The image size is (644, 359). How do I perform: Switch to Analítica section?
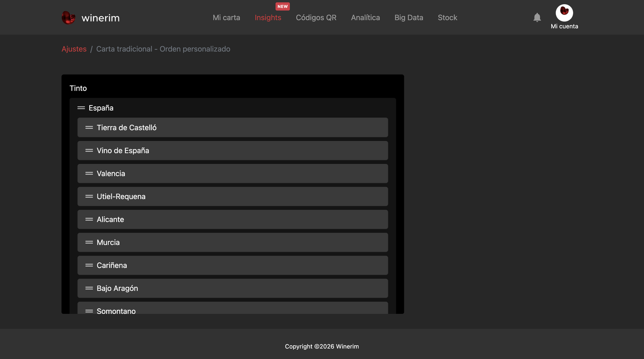[x=365, y=18]
